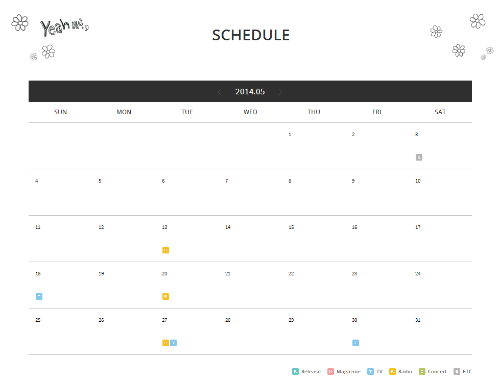Open the blue TV event on May 18
Image resolution: width=500 pixels, height=386 pixels.
coord(39,296)
